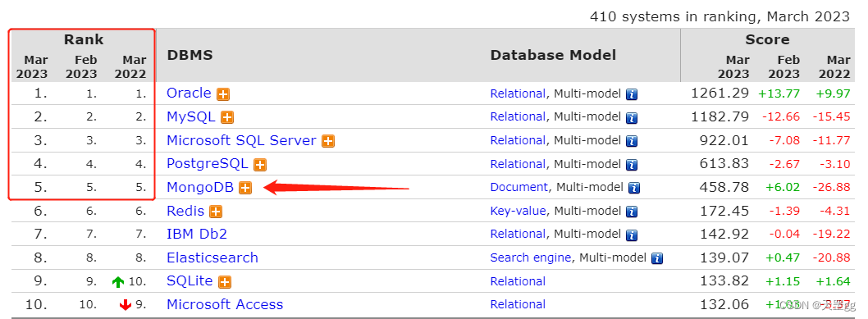The width and height of the screenshot is (868, 319).
Task: Click the green up arrow in SQLite row
Action: 118,282
